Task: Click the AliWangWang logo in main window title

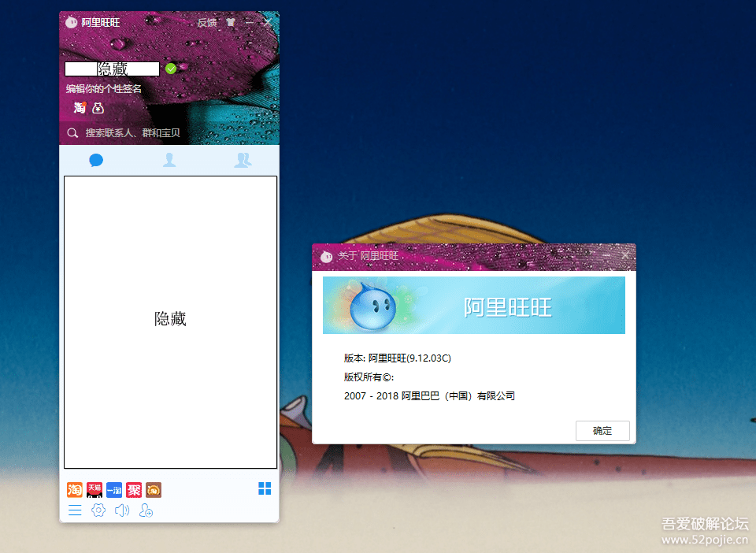Action: 72,22
